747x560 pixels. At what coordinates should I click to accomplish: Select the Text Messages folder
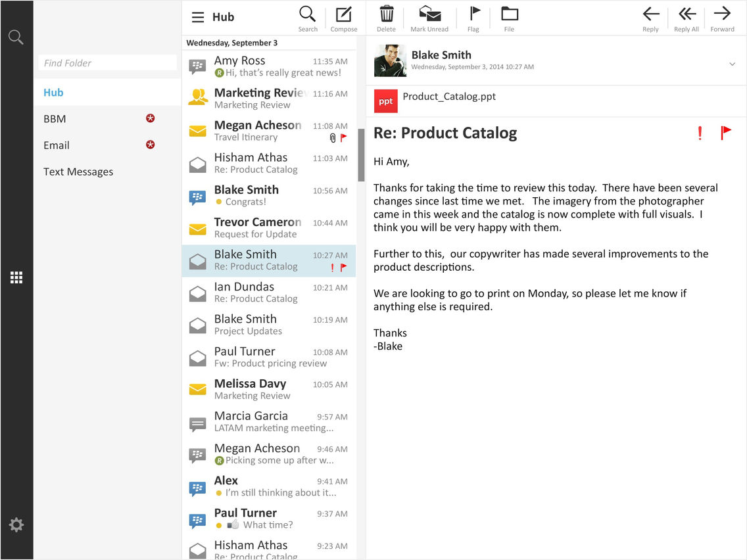107,172
